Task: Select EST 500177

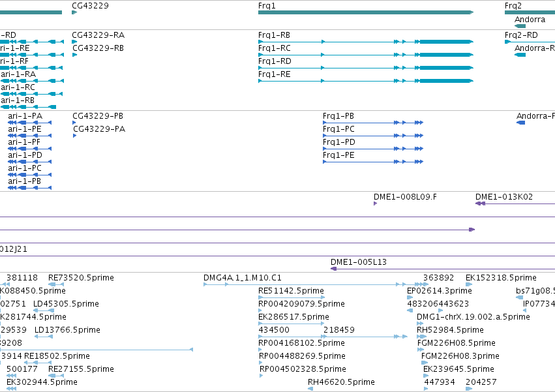Action: 22,370
